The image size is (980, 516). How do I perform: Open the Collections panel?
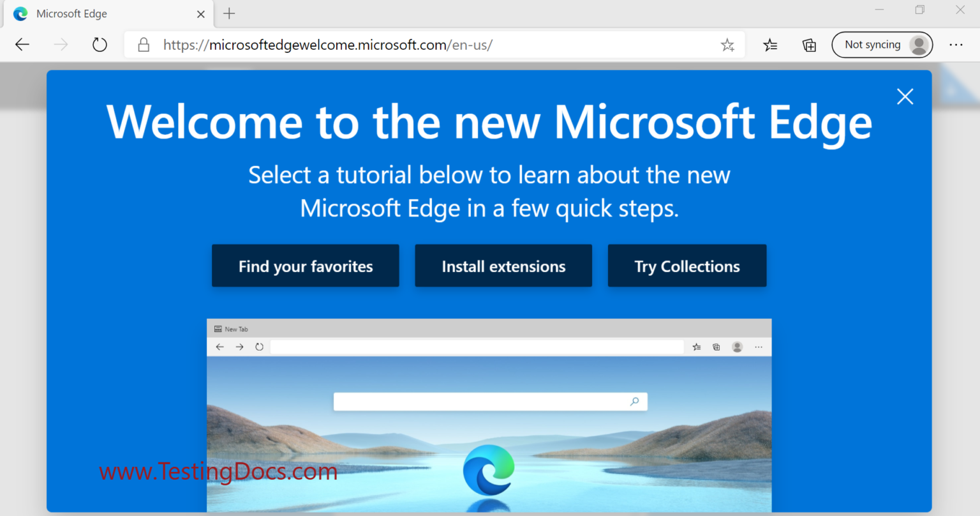click(808, 45)
